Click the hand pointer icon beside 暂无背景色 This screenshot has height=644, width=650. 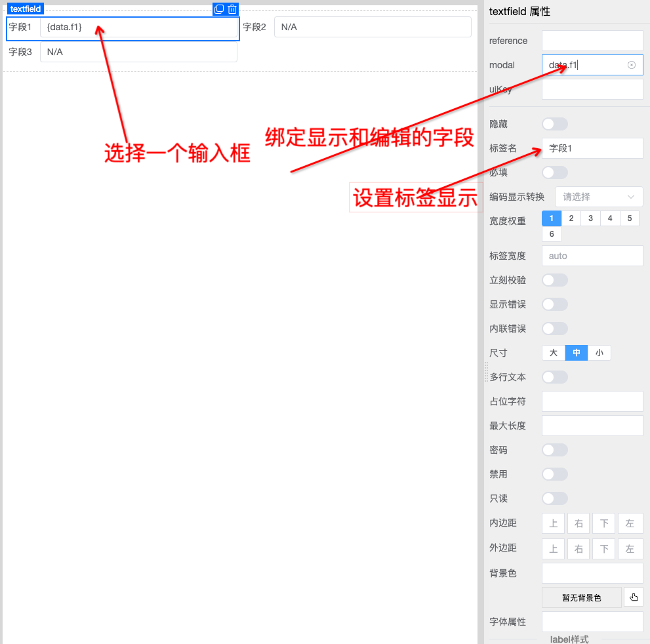pos(634,597)
